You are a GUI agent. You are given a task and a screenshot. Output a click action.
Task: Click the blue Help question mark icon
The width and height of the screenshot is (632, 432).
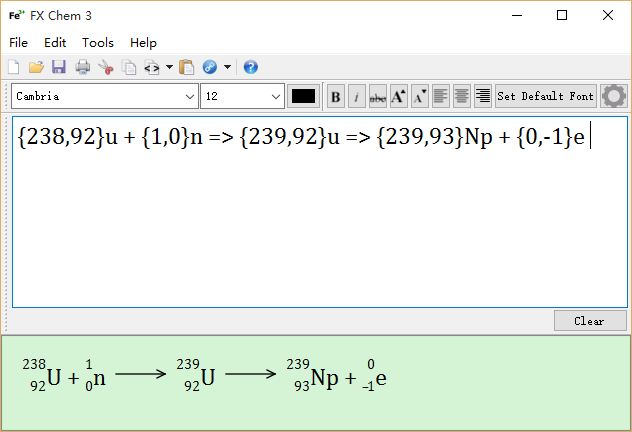250,67
